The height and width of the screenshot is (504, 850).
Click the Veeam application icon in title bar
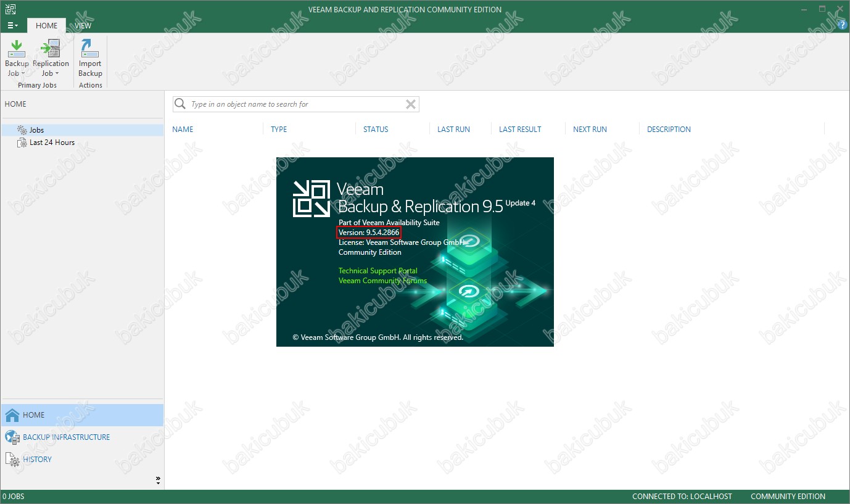click(10, 9)
